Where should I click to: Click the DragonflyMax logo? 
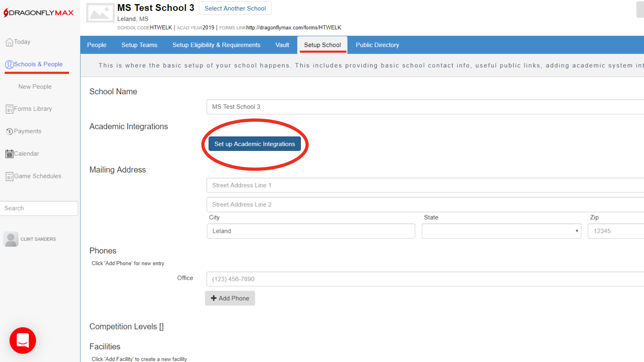[39, 13]
